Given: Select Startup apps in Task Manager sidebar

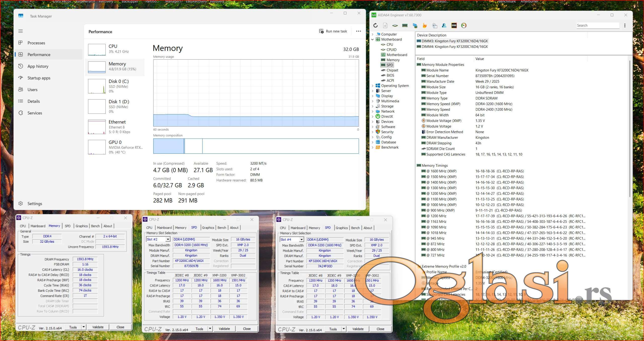Looking at the screenshot, I should click(39, 78).
